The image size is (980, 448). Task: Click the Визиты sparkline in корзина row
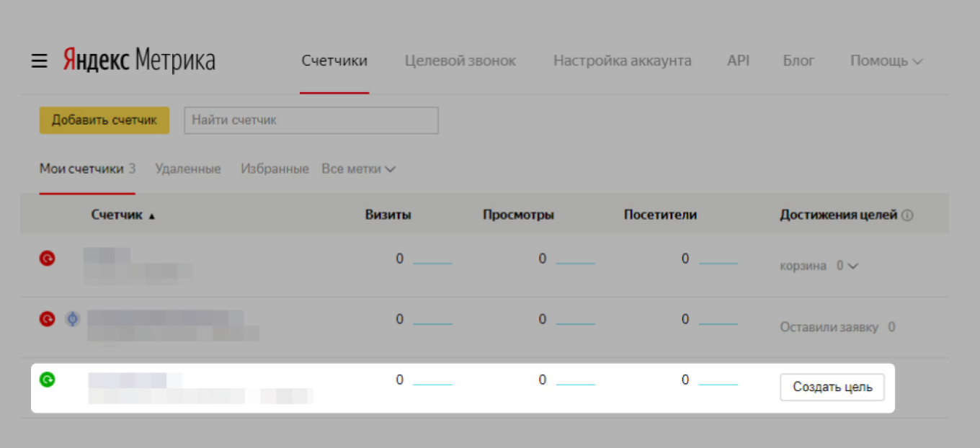(432, 262)
